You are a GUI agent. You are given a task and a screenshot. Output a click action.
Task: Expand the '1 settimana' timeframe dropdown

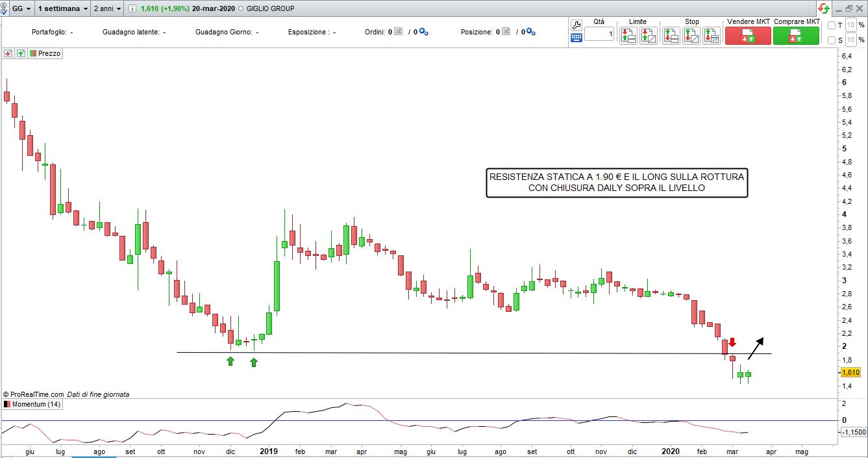(62, 9)
